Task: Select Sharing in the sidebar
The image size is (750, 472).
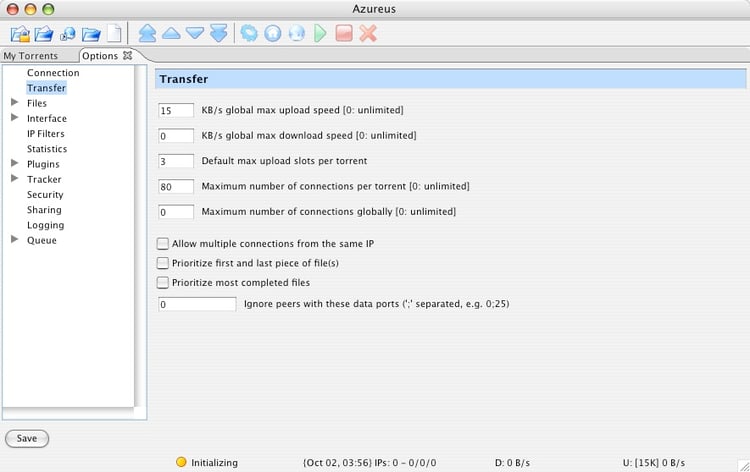Action: point(44,210)
